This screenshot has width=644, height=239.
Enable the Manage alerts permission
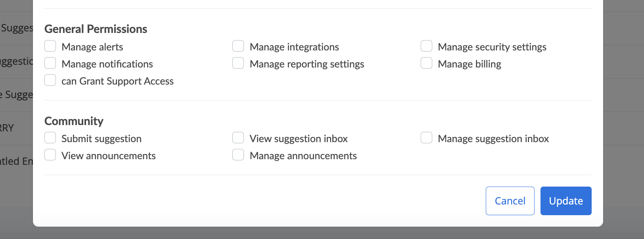point(50,46)
